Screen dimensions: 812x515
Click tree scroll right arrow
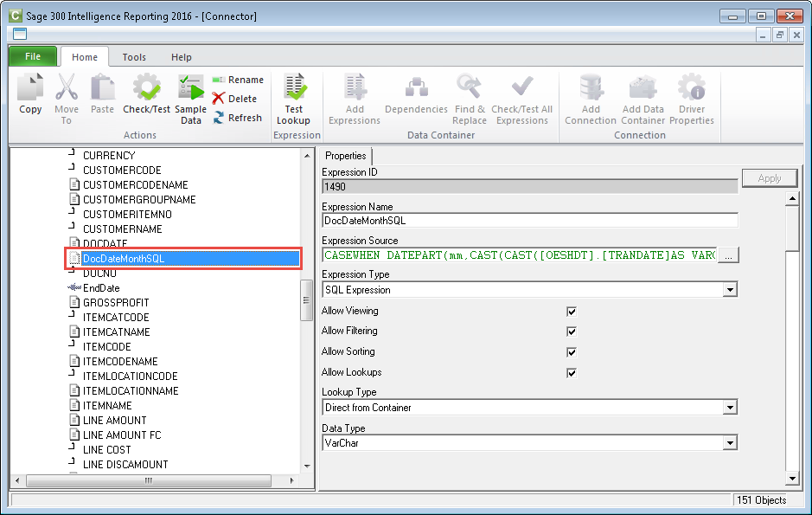tap(291, 480)
